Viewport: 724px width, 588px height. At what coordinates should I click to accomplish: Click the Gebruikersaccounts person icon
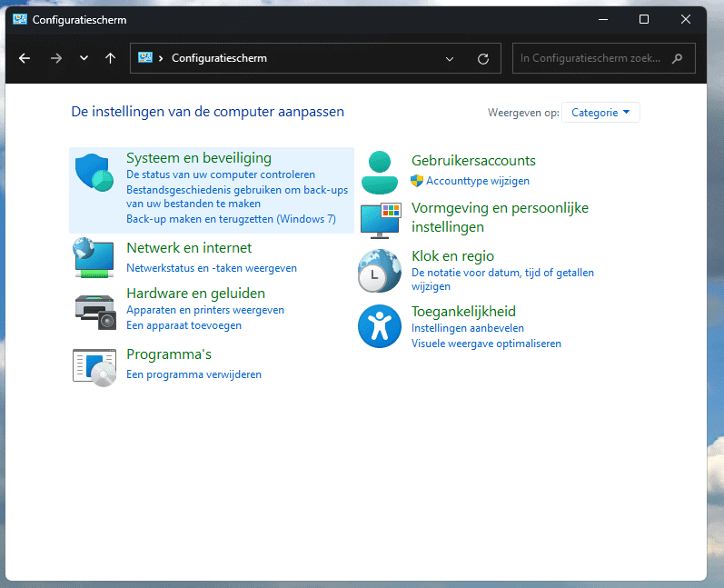tap(379, 172)
